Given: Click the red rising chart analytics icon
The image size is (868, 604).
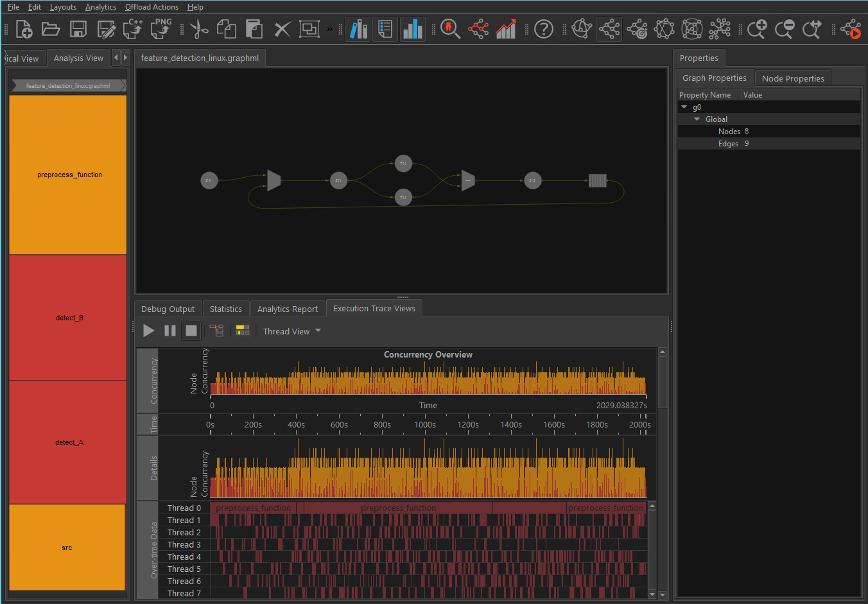Looking at the screenshot, I should point(506,29).
